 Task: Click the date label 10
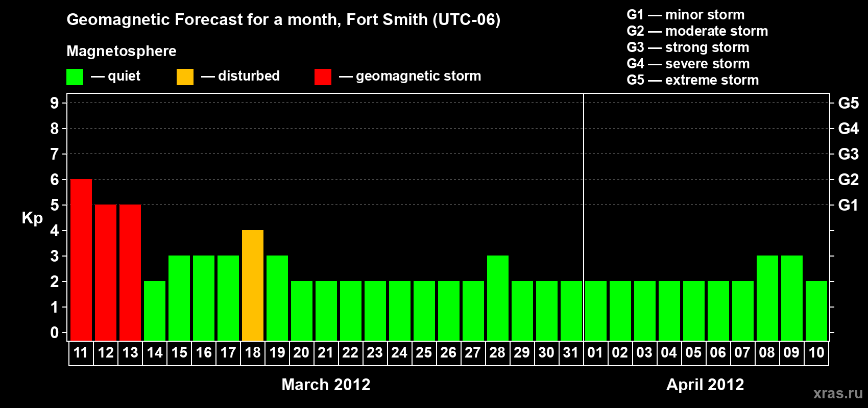tap(816, 352)
